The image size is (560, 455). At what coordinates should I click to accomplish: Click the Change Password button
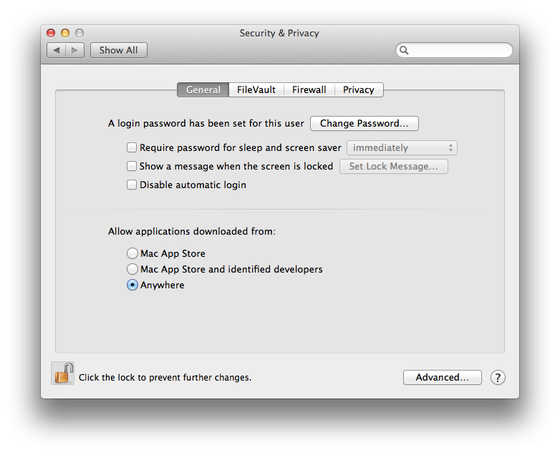click(364, 124)
